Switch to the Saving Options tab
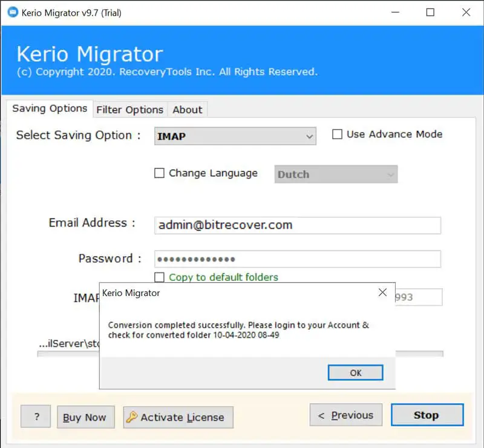484x448 pixels. pos(50,108)
